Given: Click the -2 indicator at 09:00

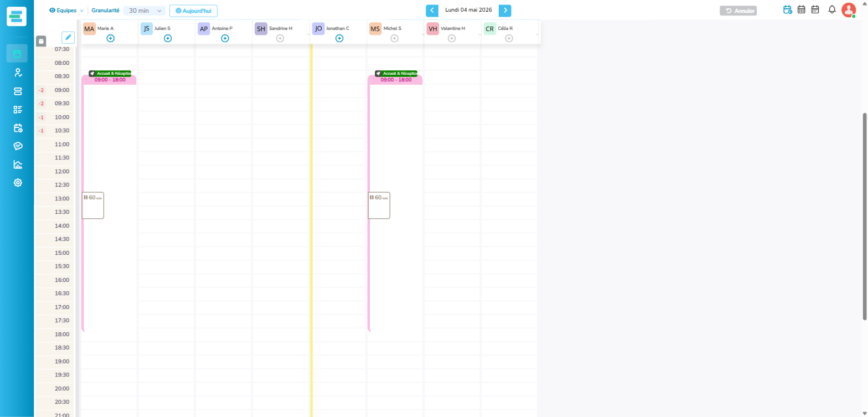Looking at the screenshot, I should pos(41,90).
